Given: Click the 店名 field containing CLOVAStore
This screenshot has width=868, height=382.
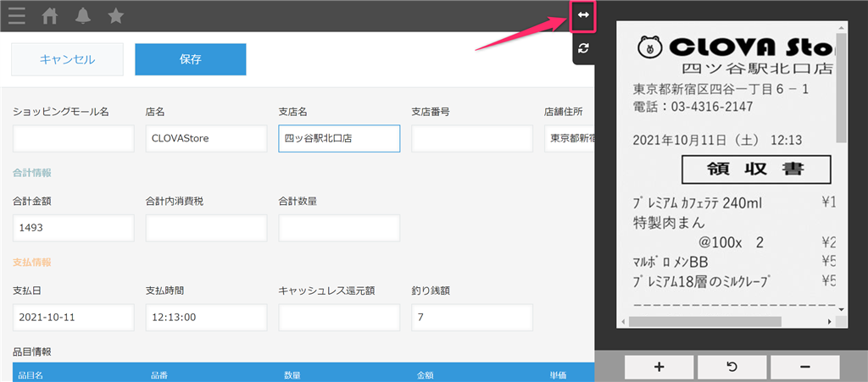Looking at the screenshot, I should point(207,139).
